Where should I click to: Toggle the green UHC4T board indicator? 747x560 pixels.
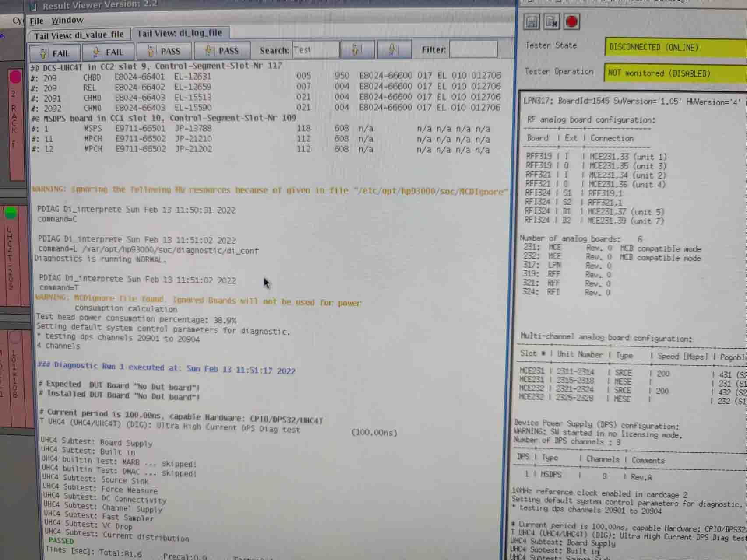coord(11,213)
